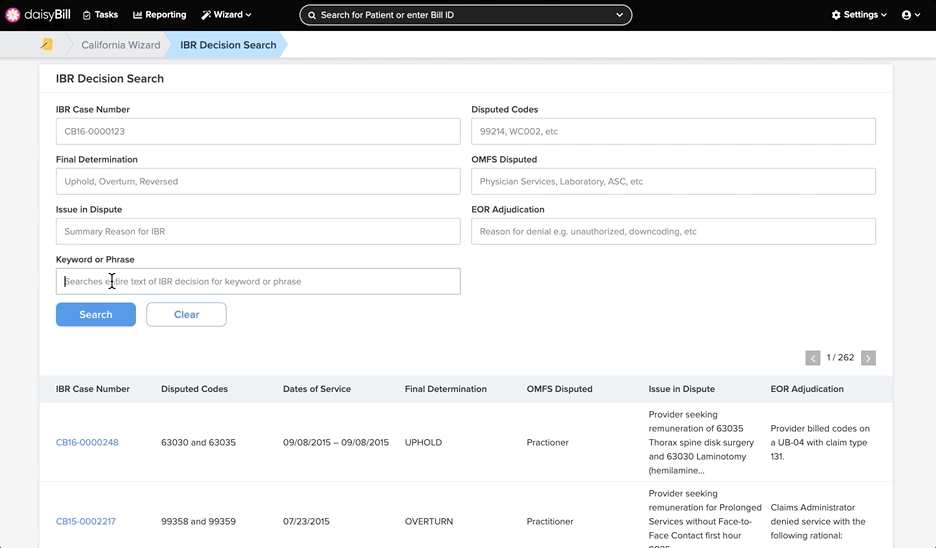Image resolution: width=936 pixels, height=548 pixels.
Task: Go to the next results page arrow
Action: (x=869, y=358)
